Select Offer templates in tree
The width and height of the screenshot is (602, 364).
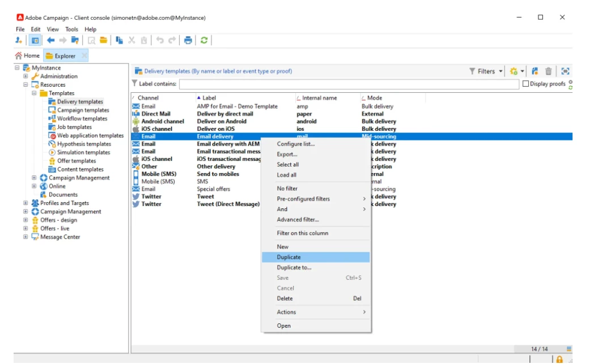77,161
